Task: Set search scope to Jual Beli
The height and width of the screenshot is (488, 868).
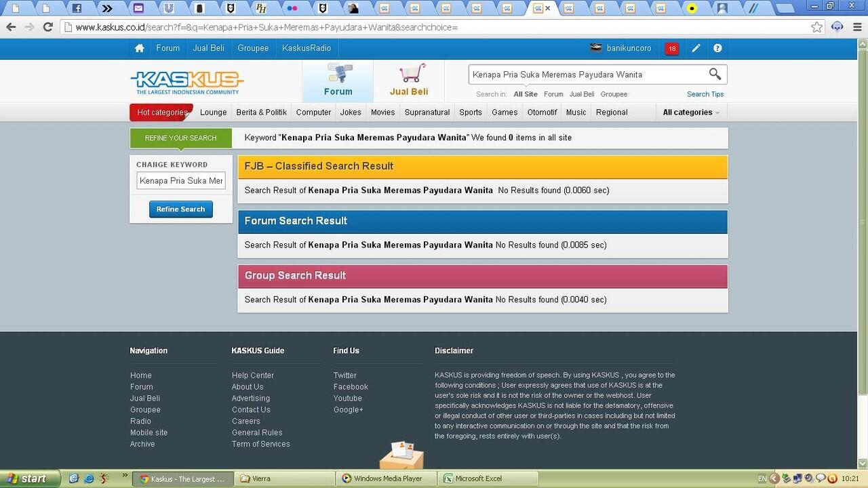Action: pyautogui.click(x=582, y=94)
